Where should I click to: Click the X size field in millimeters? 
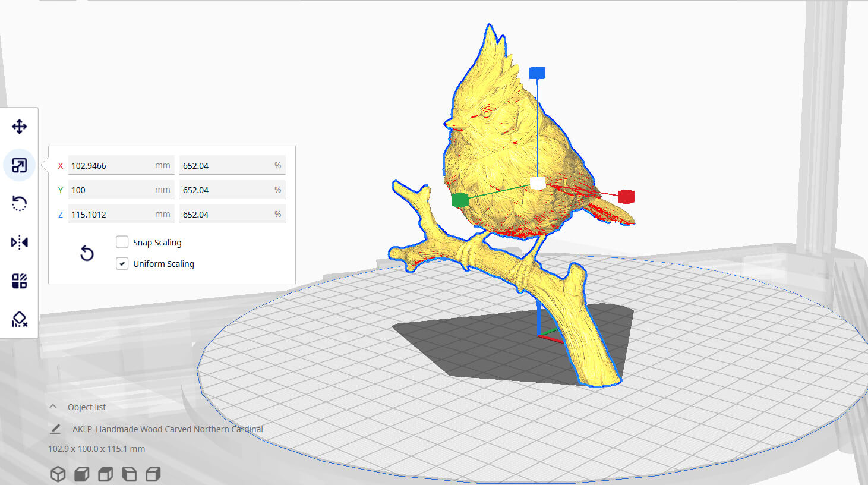(x=121, y=165)
